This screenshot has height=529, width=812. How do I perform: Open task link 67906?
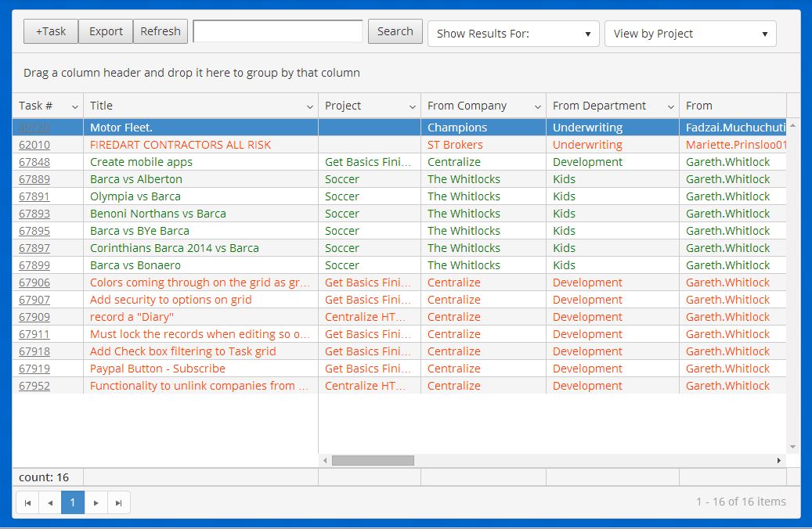[x=34, y=282]
